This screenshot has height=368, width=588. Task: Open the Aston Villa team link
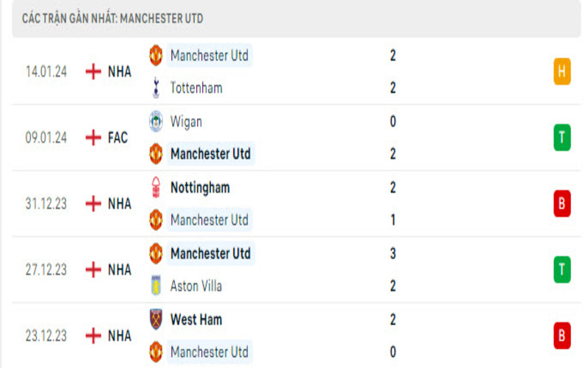(196, 286)
